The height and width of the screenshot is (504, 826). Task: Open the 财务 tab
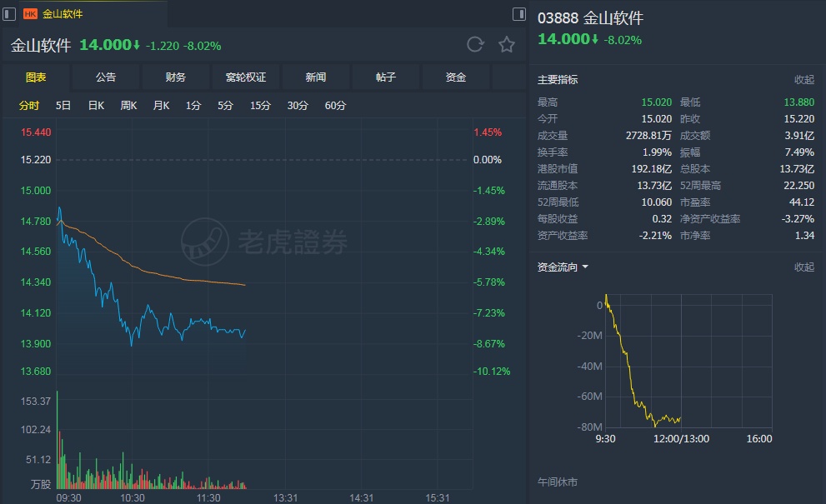point(176,77)
